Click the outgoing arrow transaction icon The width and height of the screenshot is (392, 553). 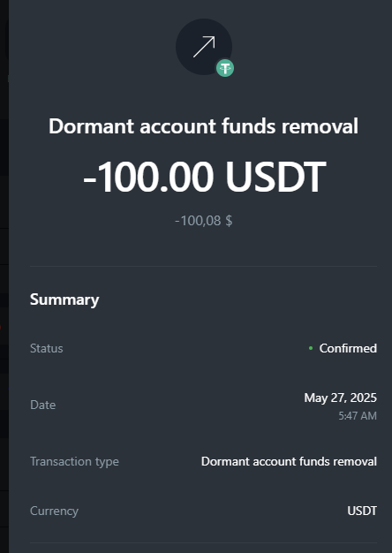coord(204,47)
